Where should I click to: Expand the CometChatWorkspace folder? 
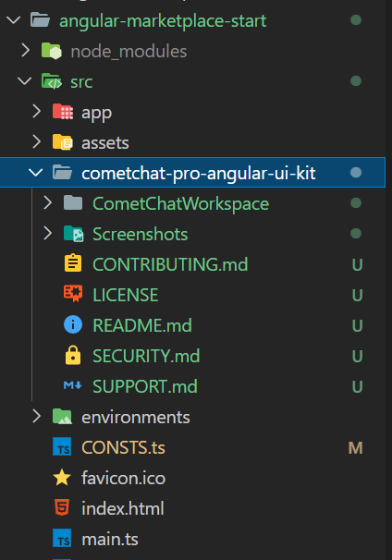click(180, 203)
